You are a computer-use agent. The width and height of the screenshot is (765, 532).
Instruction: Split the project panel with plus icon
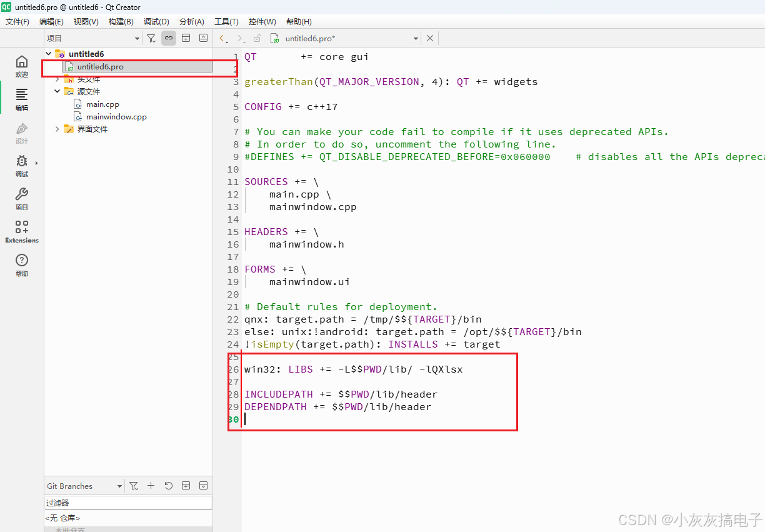coord(186,38)
